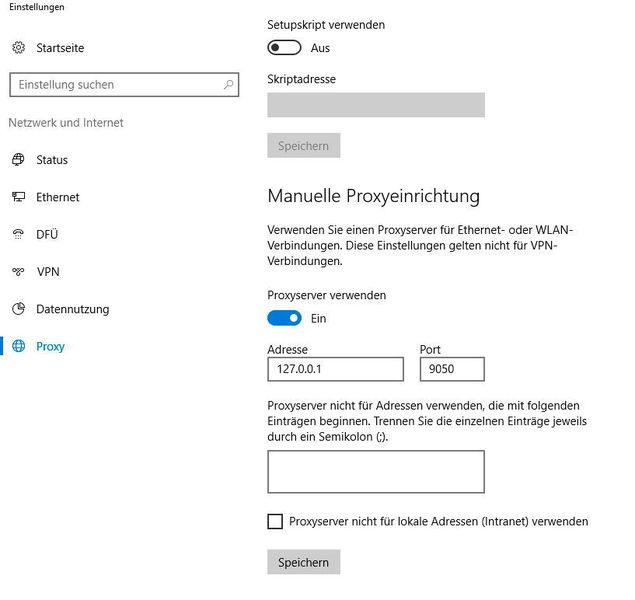The width and height of the screenshot is (635, 600).
Task: Turn off the Proxyserver verwenden switch
Action: (x=284, y=318)
